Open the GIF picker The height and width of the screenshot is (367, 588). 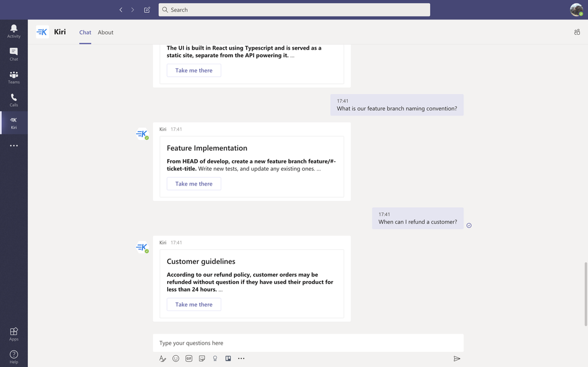click(188, 358)
